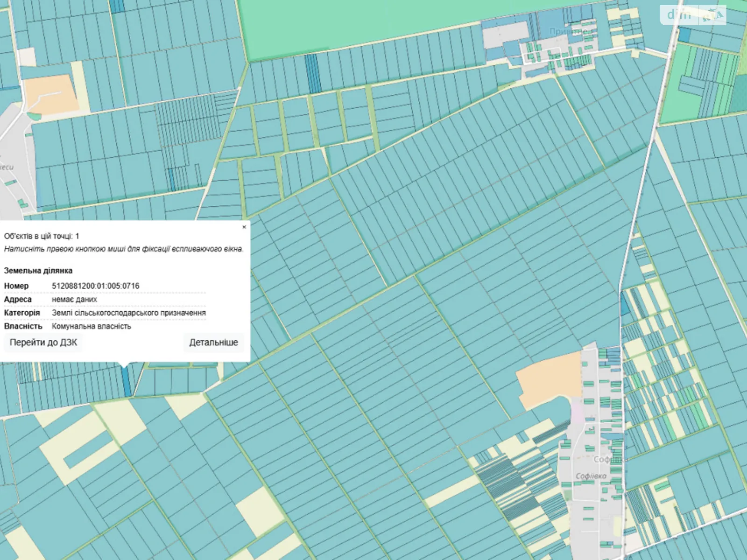Close the parcel info popup
Image resolution: width=747 pixels, height=560 pixels.
point(244,227)
